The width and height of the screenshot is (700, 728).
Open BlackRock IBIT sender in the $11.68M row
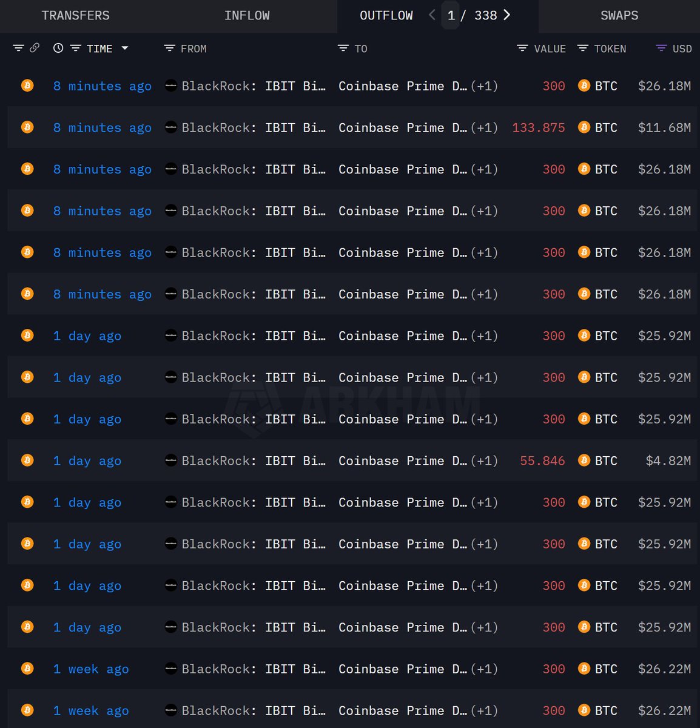pos(254,128)
